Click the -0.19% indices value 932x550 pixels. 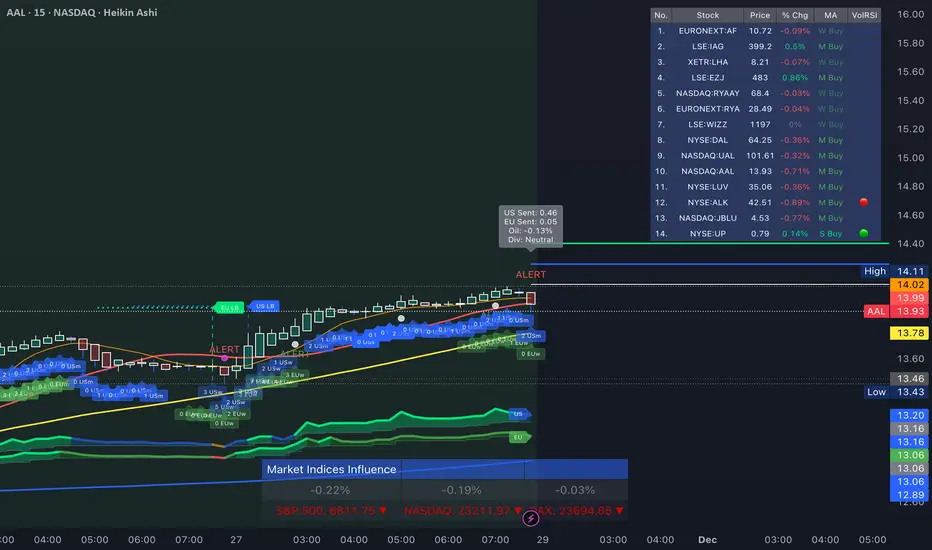[x=461, y=490]
